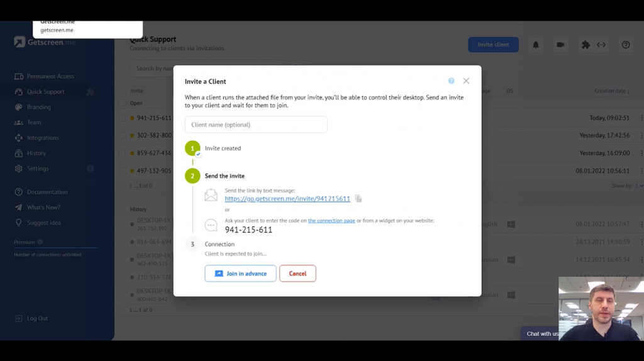The width and height of the screenshot is (644, 361).
Task: Toggle the select-all checkbox next to Open
Action: 123,103
